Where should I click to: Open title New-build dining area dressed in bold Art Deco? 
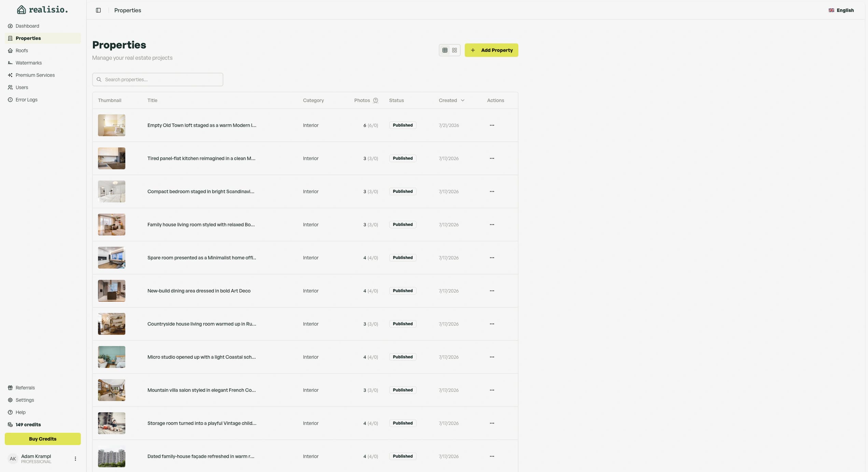tap(199, 291)
